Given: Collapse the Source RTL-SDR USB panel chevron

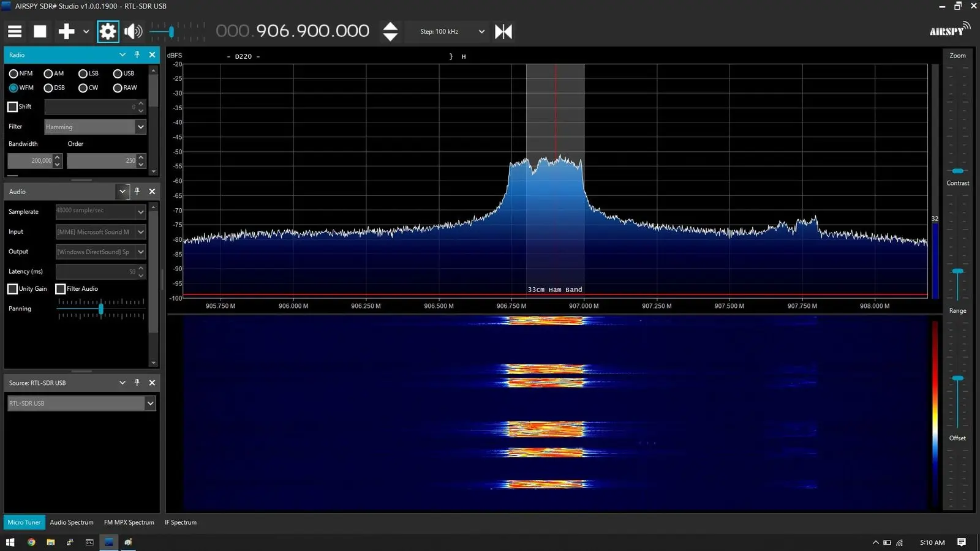Looking at the screenshot, I should (x=123, y=383).
